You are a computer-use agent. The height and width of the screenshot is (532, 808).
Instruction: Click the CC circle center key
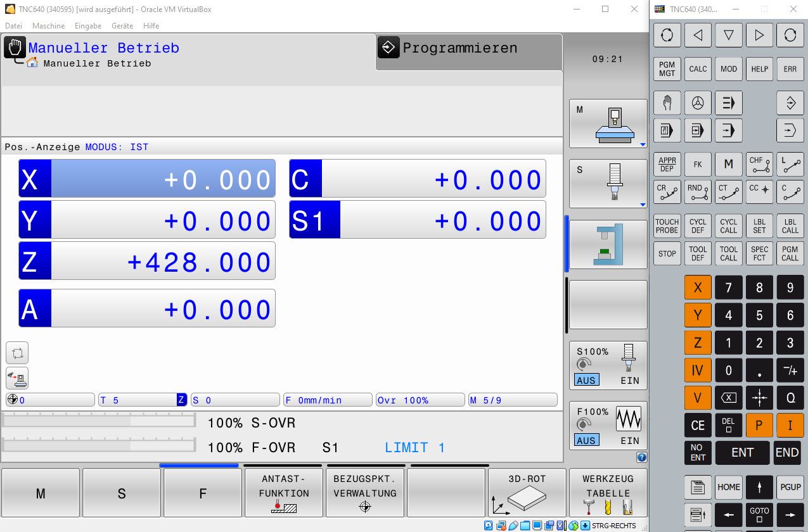point(759,192)
